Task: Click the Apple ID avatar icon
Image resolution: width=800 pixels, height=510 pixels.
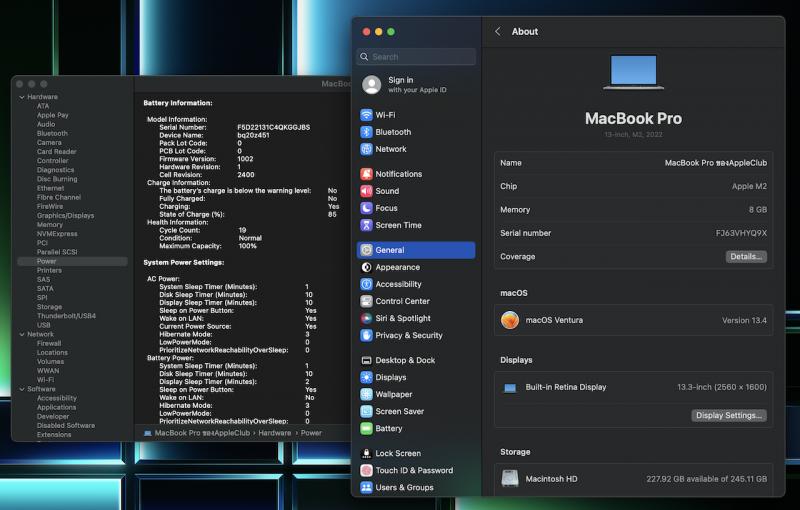Action: click(x=371, y=85)
